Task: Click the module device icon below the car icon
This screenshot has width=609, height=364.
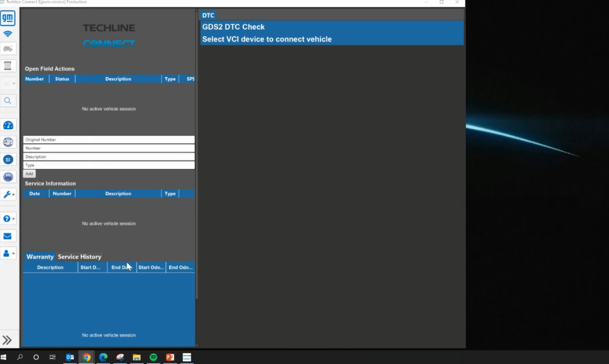Action: 8,66
